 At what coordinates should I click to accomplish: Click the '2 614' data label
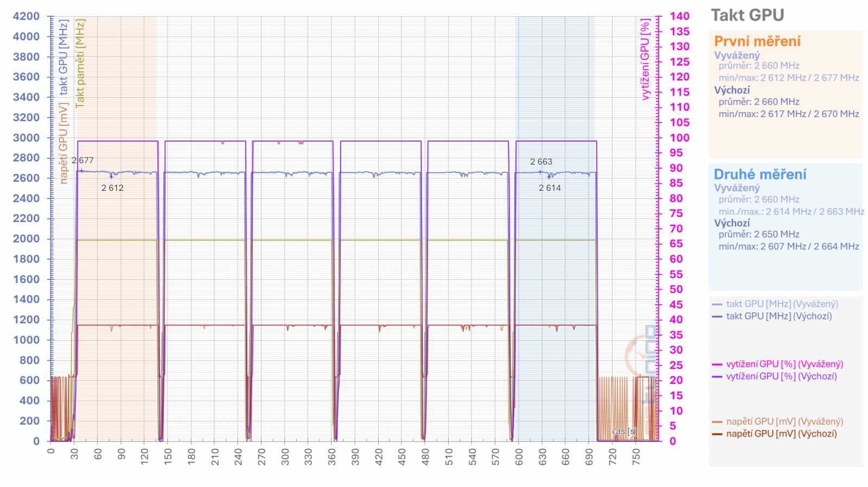[x=550, y=188]
